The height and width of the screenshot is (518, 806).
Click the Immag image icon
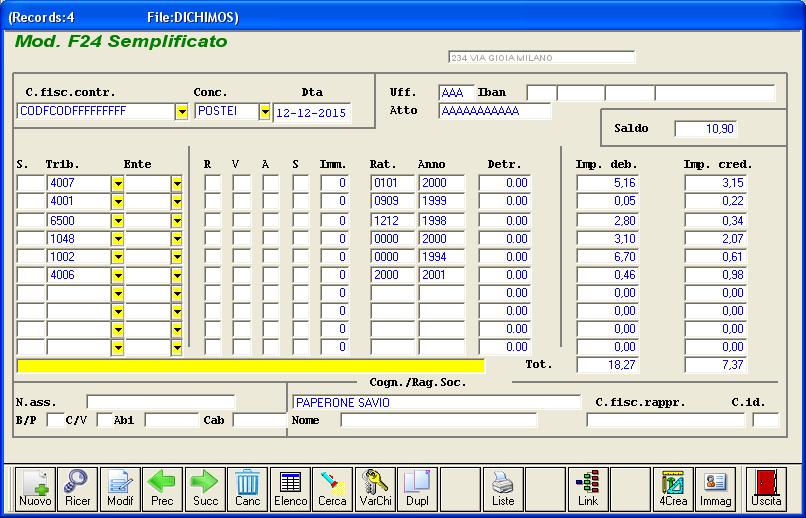click(716, 489)
